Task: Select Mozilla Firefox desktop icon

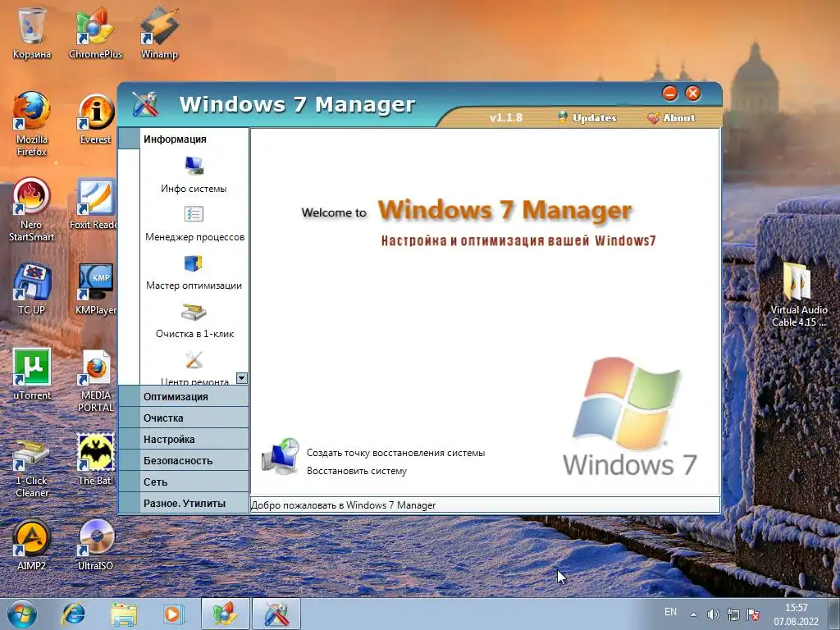Action: pos(32,125)
